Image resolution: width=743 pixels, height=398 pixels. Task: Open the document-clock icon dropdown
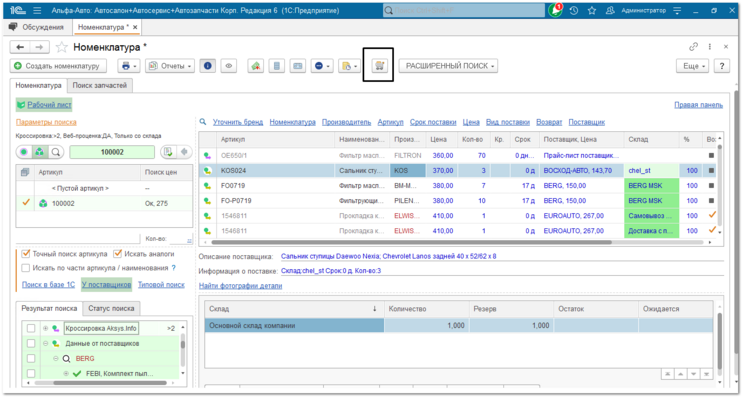350,66
